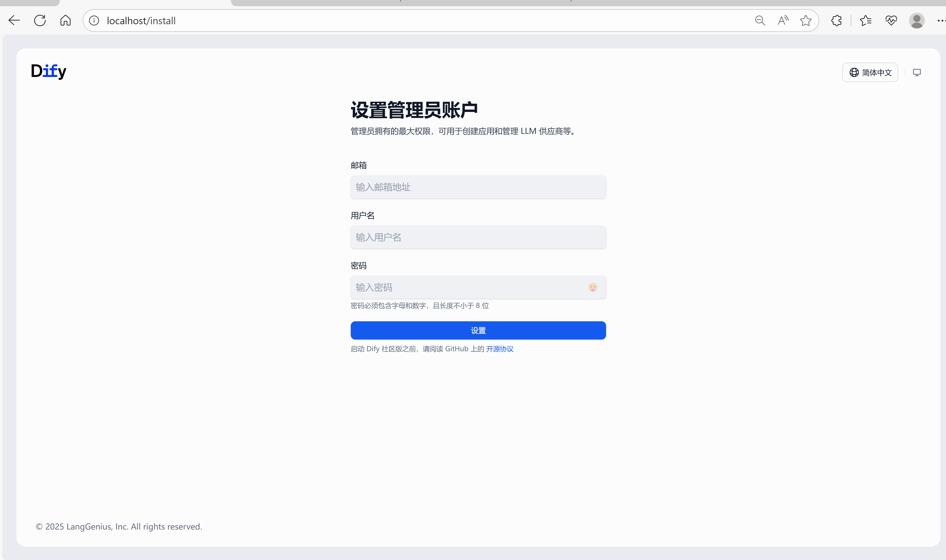Image resolution: width=946 pixels, height=560 pixels.
Task: Click the Dify logo
Action: [x=49, y=71]
